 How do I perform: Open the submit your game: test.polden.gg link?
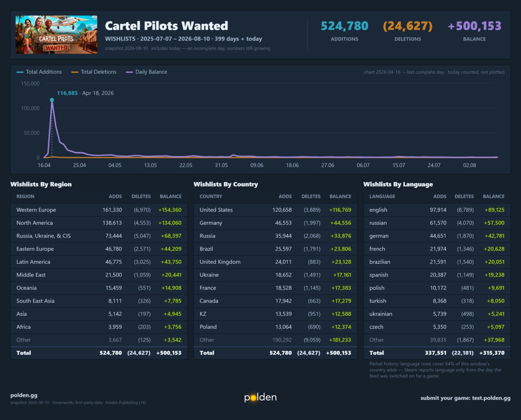point(465,398)
